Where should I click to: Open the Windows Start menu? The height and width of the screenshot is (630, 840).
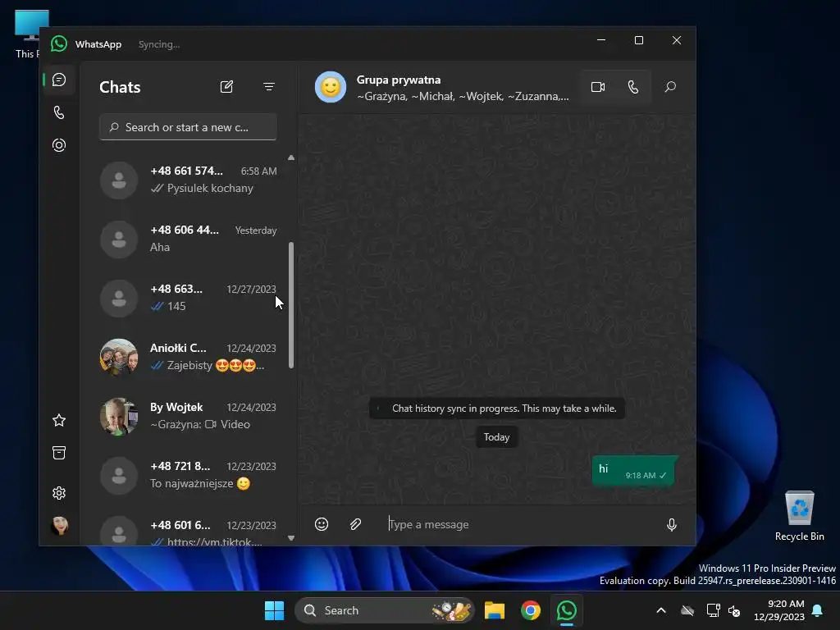pyautogui.click(x=274, y=610)
